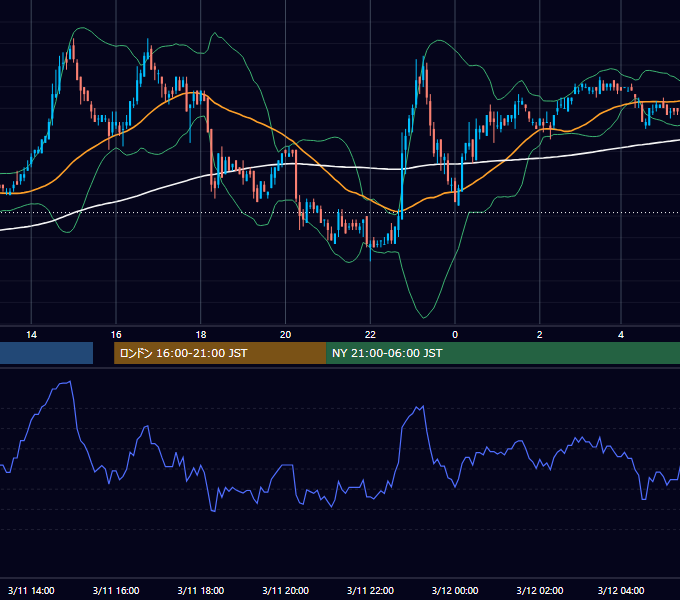Click hour label 2 on price chart axis
Screen dimensions: 680x600
pyautogui.click(x=539, y=335)
